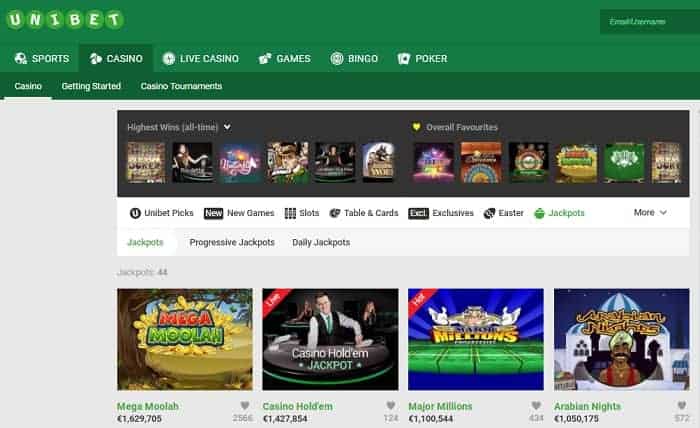
Task: Go to Live Casino
Action: [200, 58]
